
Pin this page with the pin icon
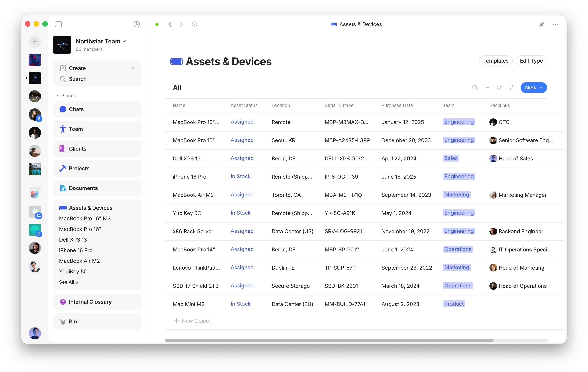point(542,24)
